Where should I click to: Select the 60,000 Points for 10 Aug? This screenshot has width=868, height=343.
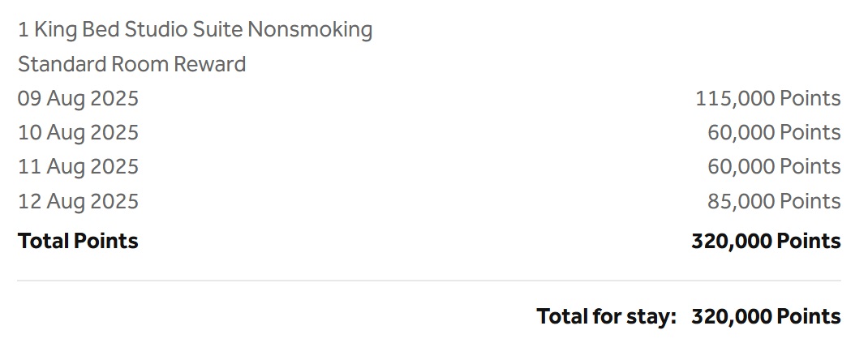774,133
